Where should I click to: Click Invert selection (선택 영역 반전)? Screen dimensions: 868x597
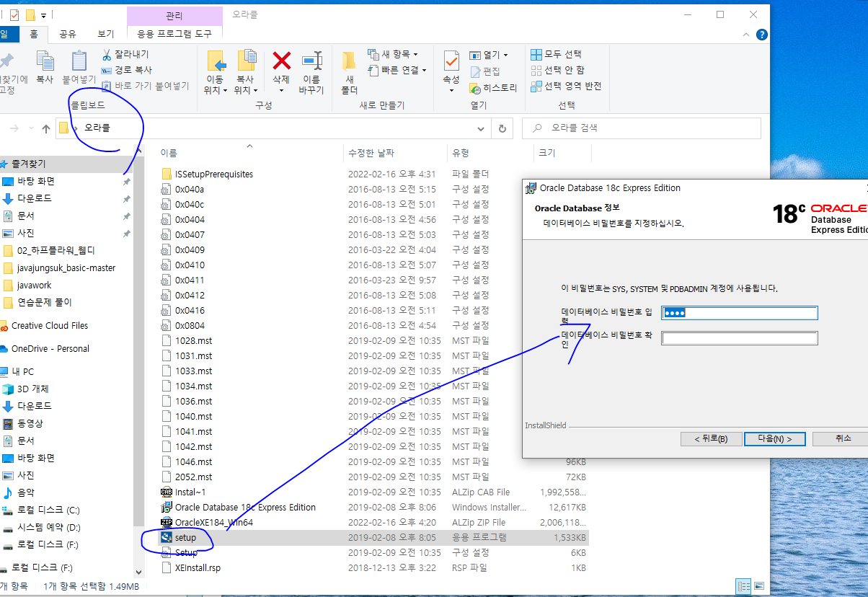point(566,86)
